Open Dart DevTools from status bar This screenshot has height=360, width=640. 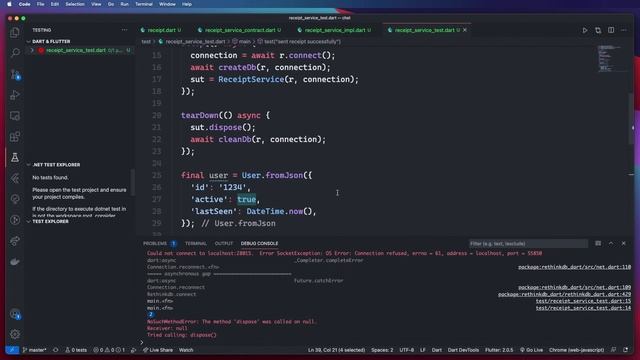point(463,350)
